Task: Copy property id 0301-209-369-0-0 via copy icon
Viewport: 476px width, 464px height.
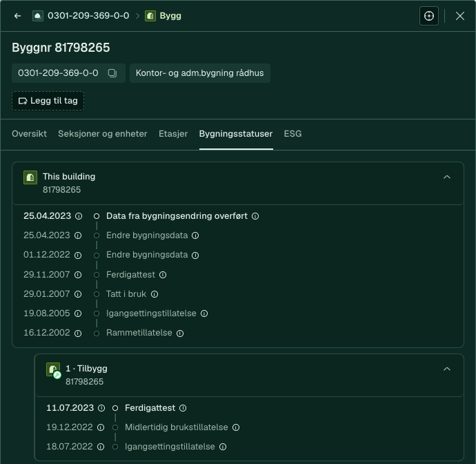Action: point(112,73)
